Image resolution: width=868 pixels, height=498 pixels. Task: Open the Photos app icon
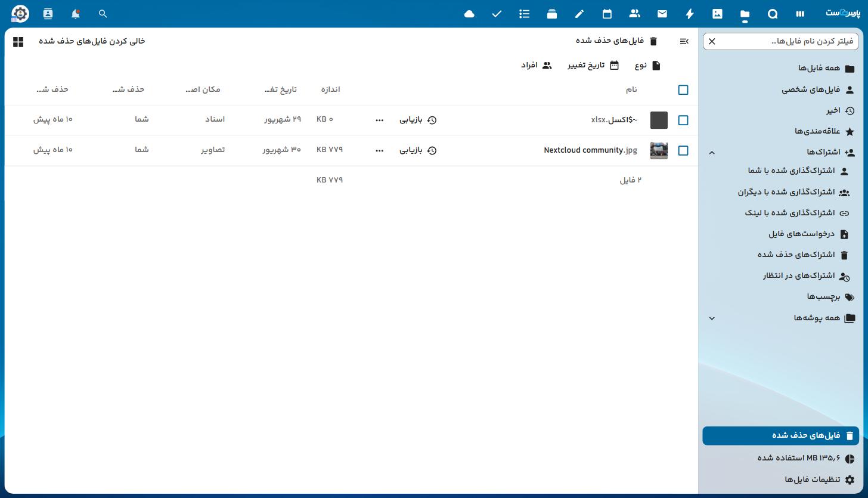pos(717,14)
